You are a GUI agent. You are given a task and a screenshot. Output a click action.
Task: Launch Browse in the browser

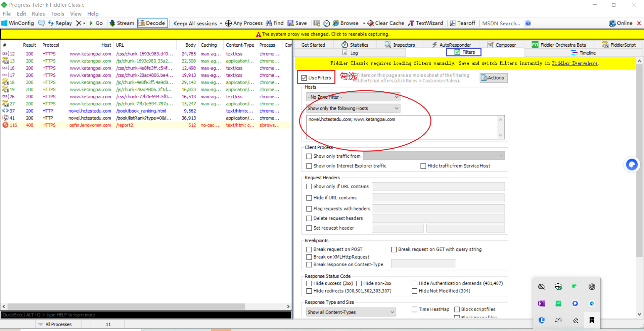pyautogui.click(x=346, y=23)
